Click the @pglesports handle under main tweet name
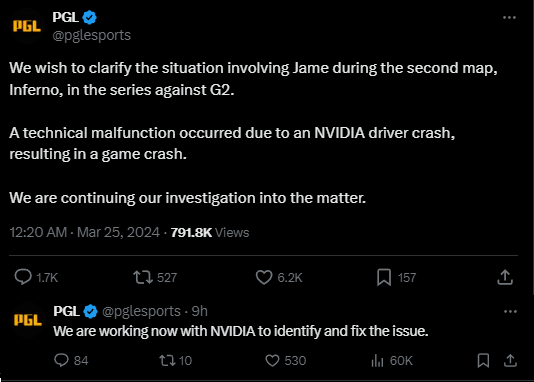 pos(91,35)
